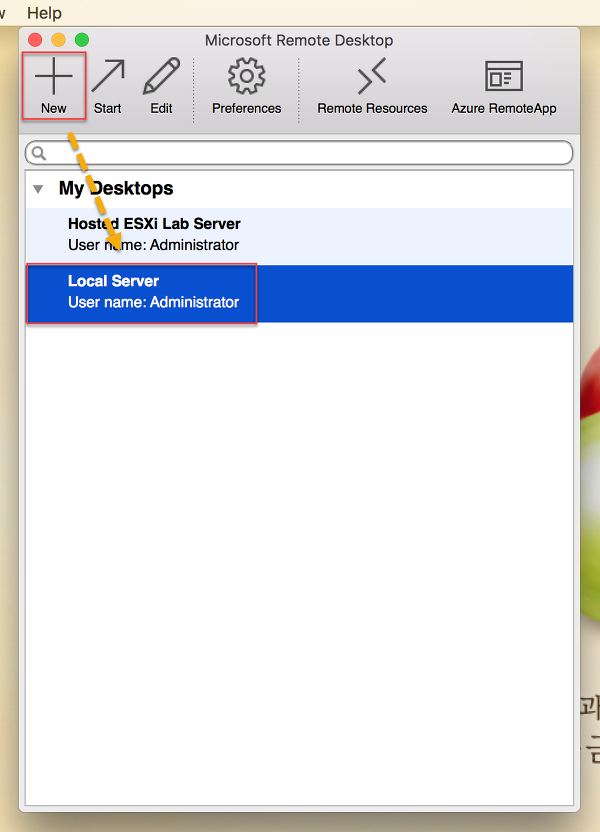Open Preferences gear icon
Image resolution: width=600 pixels, height=832 pixels.
point(247,76)
